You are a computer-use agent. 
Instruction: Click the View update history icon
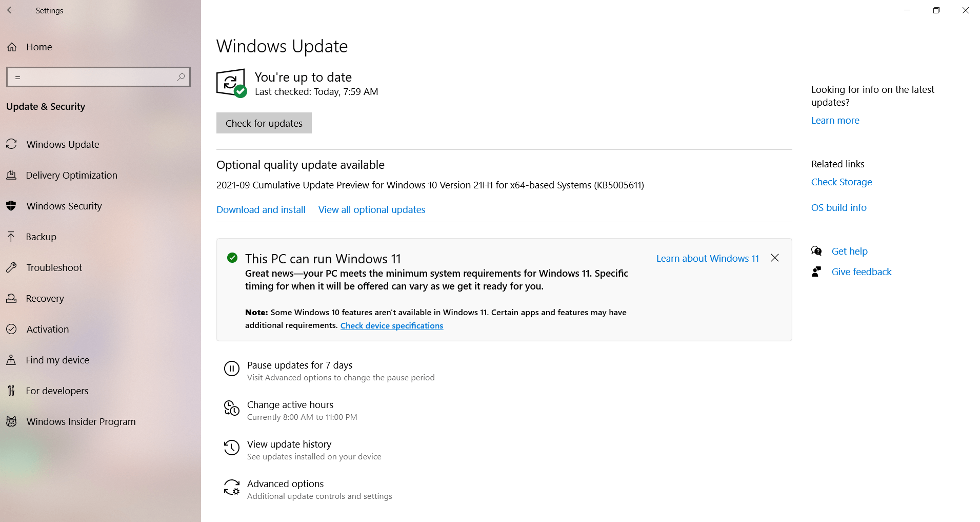click(232, 448)
